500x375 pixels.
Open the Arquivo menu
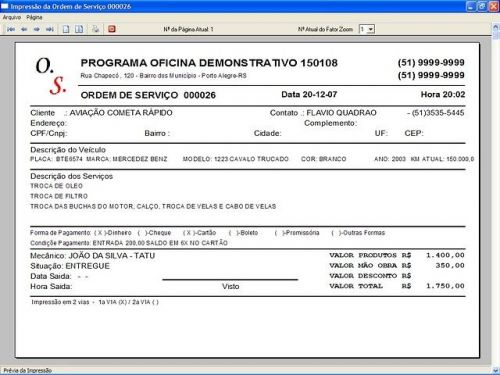tap(12, 17)
